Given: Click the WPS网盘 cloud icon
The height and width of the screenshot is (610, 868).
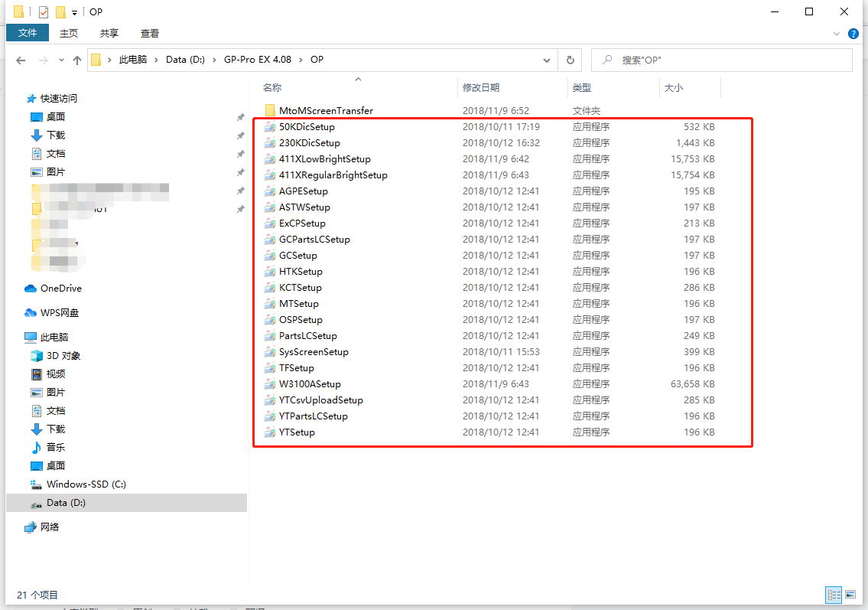Looking at the screenshot, I should click(x=31, y=313).
